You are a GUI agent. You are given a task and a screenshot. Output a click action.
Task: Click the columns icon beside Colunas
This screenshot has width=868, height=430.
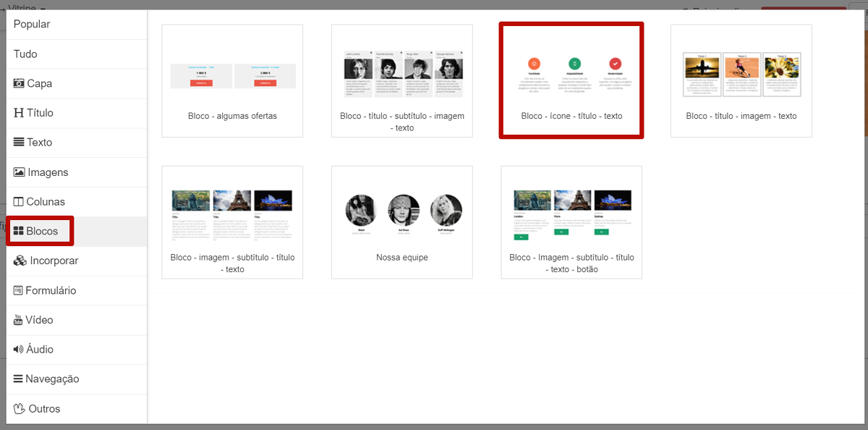coord(19,202)
